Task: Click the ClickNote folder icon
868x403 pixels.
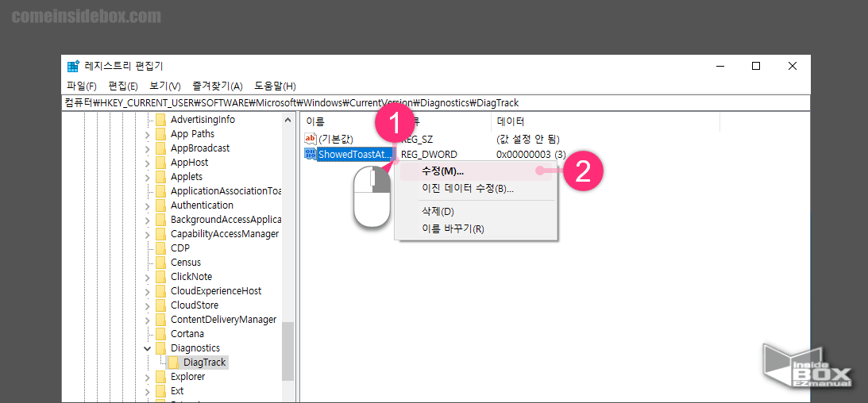Action: (161, 276)
